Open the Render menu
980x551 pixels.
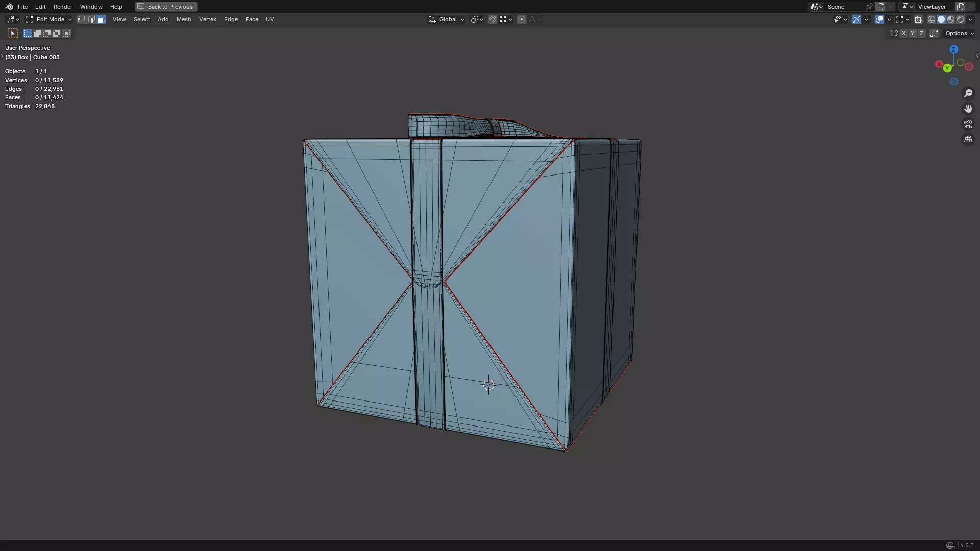click(x=63, y=7)
